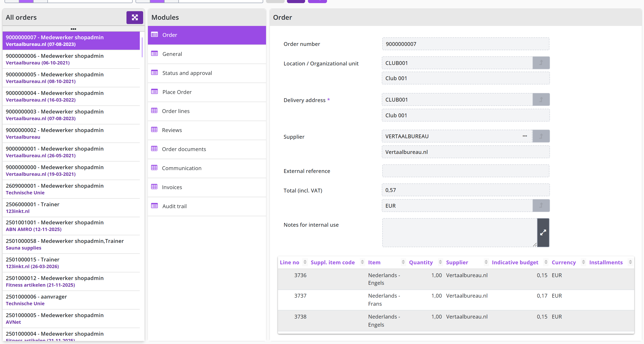Viewport: 644px width, 344px height.
Task: Sort the table by Currency column arrows
Action: point(583,262)
